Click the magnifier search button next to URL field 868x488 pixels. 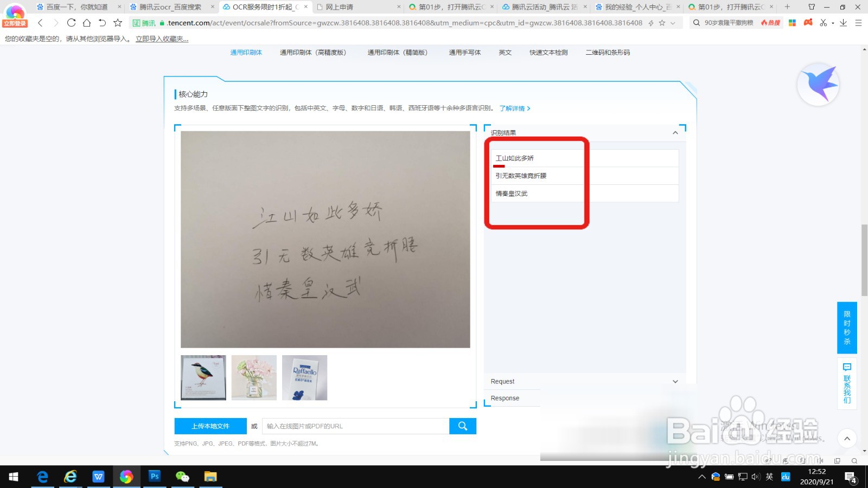pyautogui.click(x=462, y=426)
